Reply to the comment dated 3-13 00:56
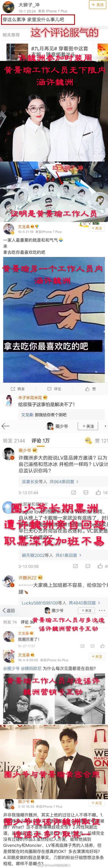 tap(88, 566)
